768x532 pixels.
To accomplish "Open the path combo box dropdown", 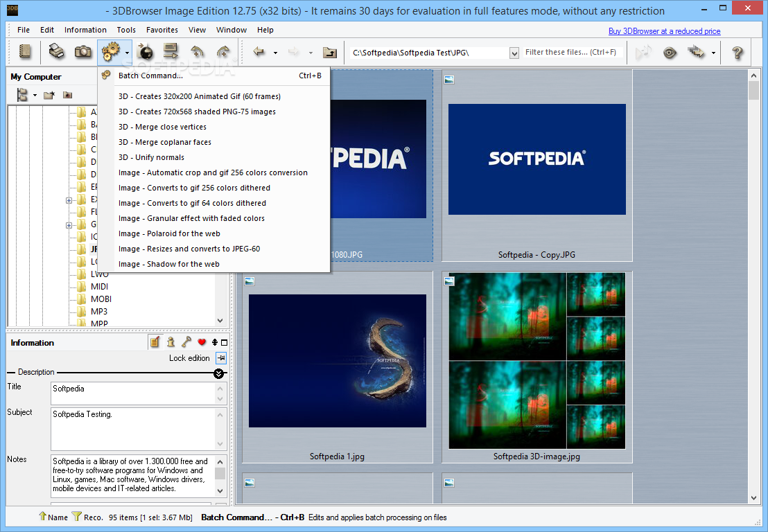I will tap(514, 53).
